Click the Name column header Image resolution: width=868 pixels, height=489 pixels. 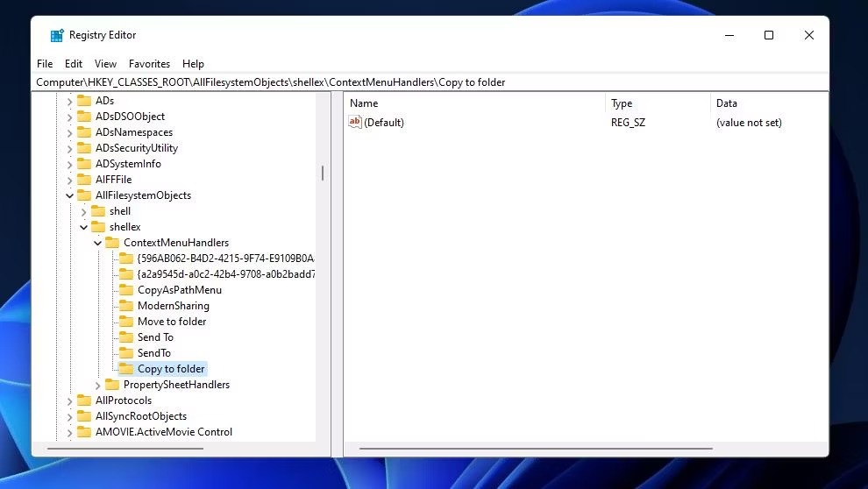pos(475,103)
